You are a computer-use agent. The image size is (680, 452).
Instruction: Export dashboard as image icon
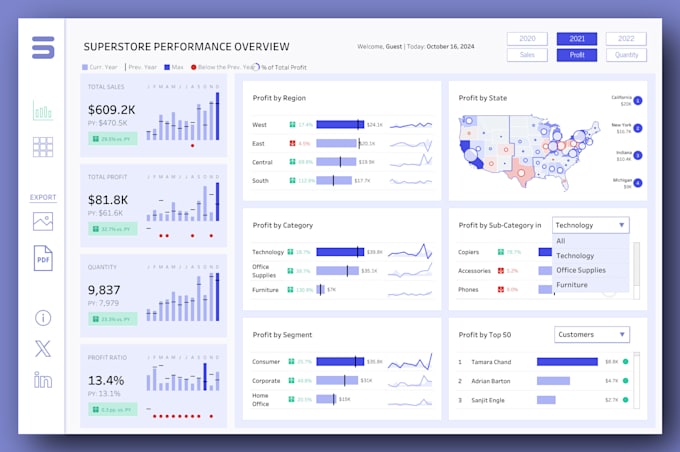[x=43, y=221]
